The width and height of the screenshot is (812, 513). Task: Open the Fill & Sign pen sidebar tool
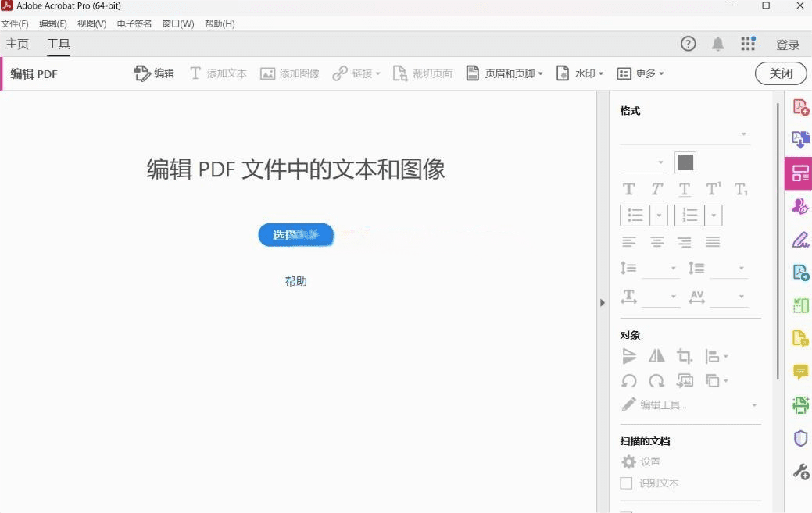pos(800,240)
